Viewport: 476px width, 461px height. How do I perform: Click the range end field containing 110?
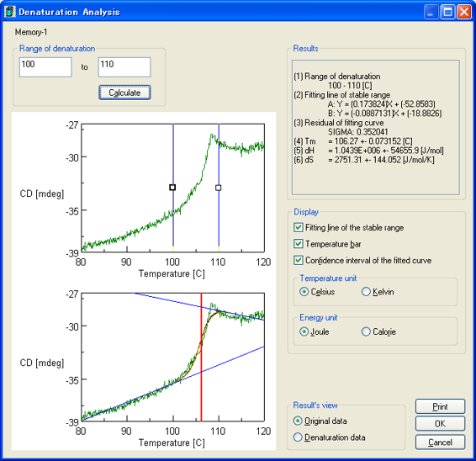click(x=124, y=67)
